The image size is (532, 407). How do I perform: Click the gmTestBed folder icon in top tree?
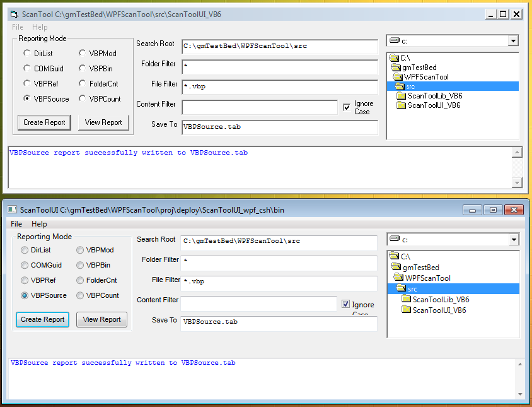[396, 68]
